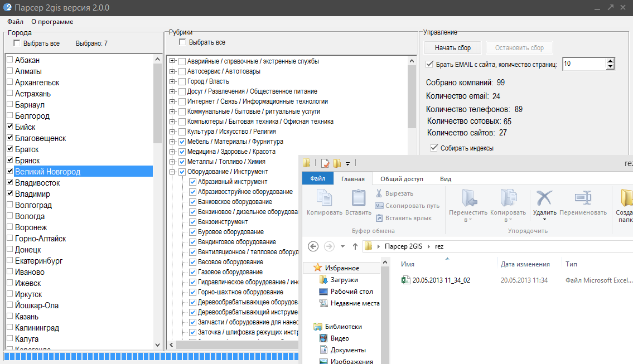Decrease the page count with spinner down arrow
The height and width of the screenshot is (364, 633).
(610, 66)
